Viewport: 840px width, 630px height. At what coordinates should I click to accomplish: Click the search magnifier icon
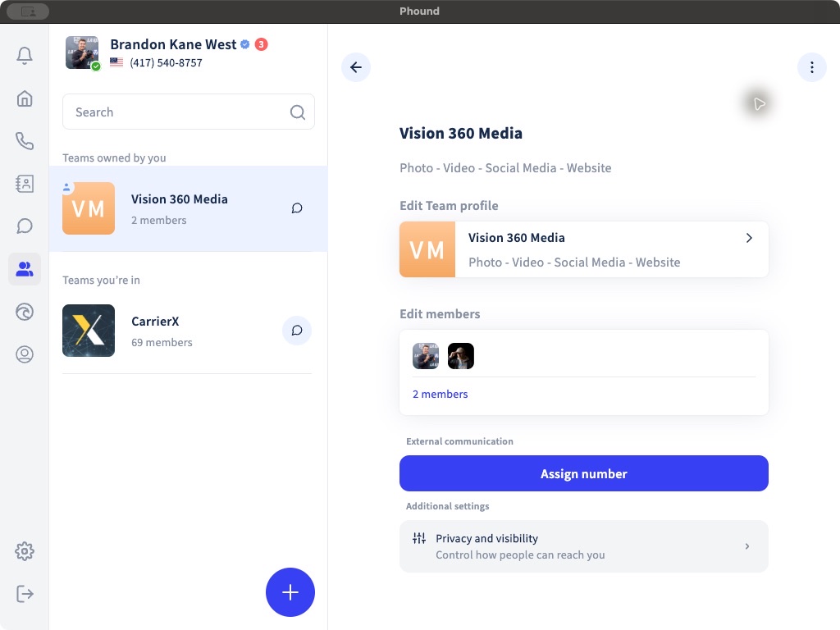click(297, 112)
